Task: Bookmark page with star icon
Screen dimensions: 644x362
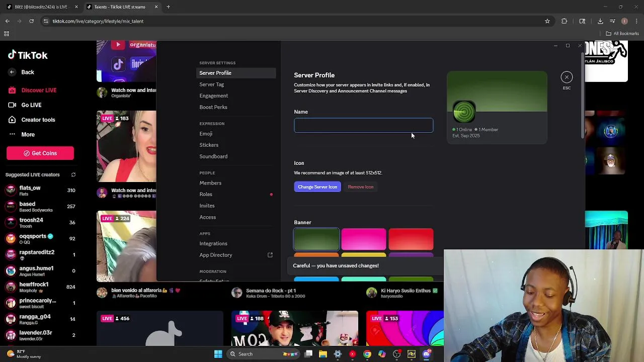Action: point(547,21)
